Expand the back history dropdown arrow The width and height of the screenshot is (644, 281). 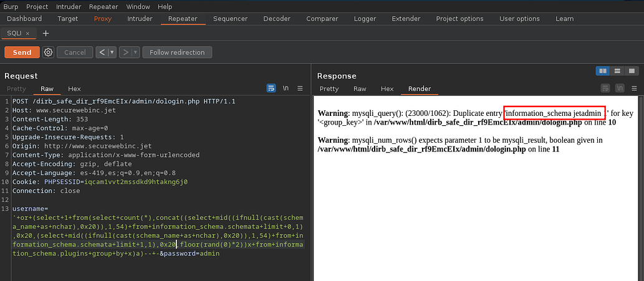pyautogui.click(x=112, y=52)
